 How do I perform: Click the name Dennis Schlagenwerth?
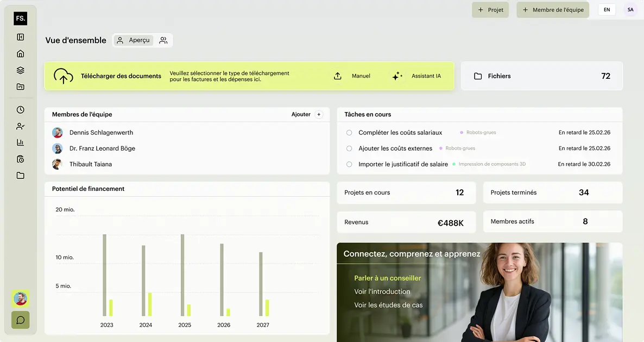pos(101,132)
